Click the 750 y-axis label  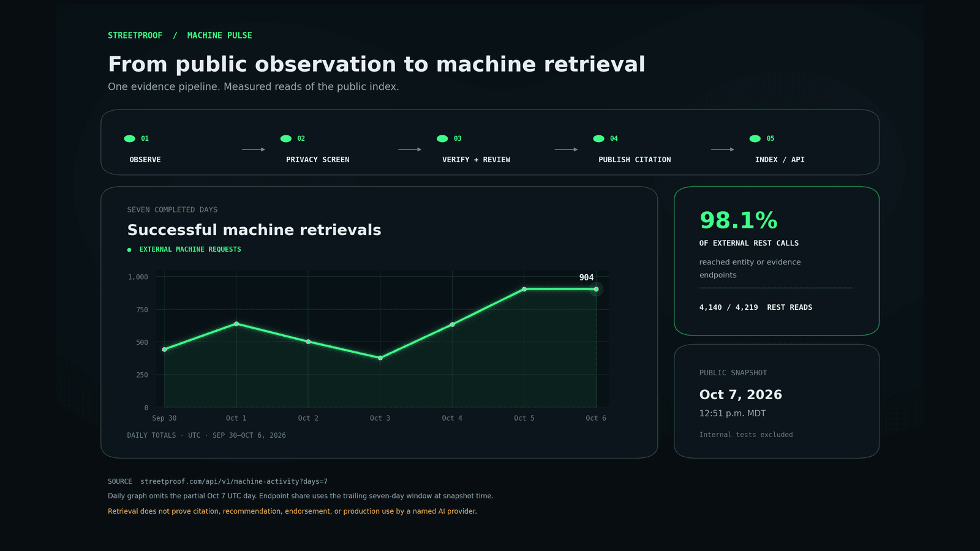coord(142,310)
